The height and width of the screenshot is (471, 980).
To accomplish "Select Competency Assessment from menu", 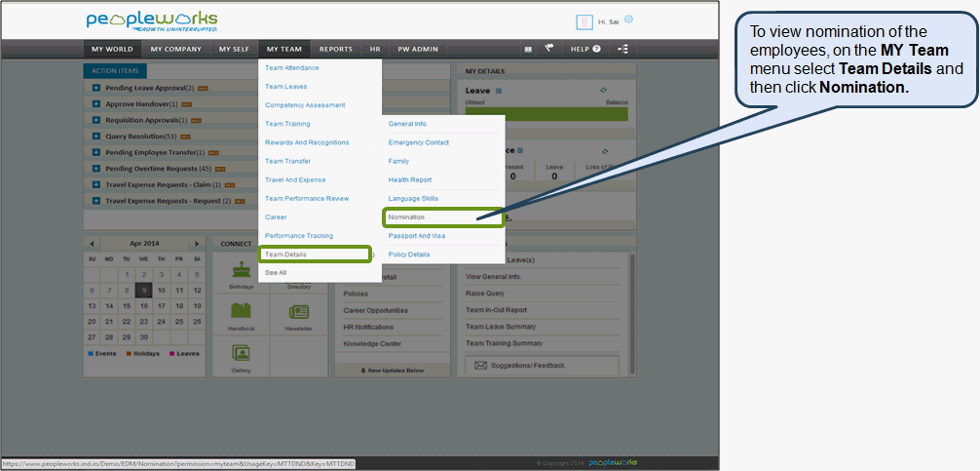I will tap(305, 105).
